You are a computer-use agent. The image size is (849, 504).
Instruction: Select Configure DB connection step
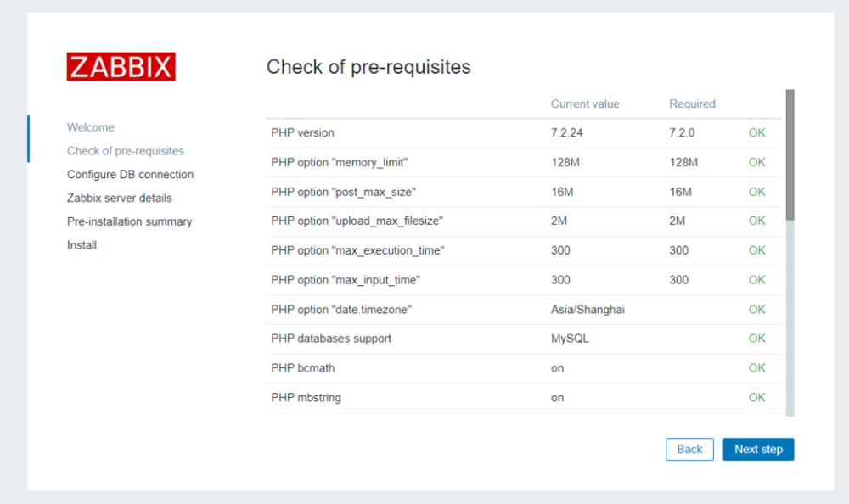[130, 174]
